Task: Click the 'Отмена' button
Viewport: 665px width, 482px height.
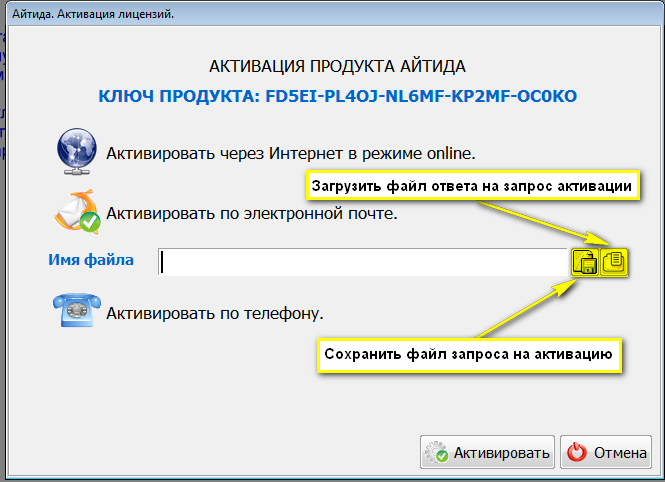Action: click(x=606, y=452)
